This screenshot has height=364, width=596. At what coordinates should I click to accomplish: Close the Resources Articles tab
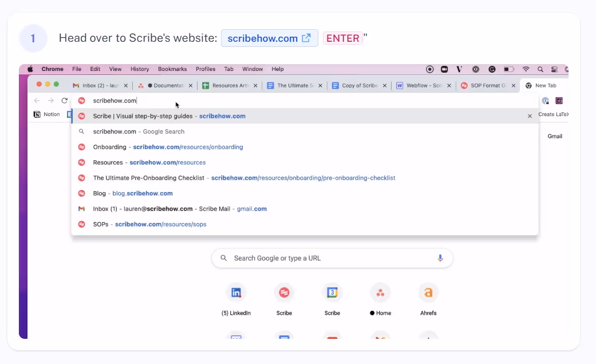255,85
